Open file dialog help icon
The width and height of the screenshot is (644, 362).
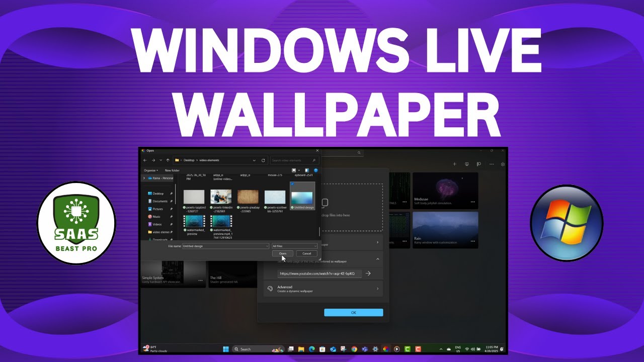(x=315, y=170)
